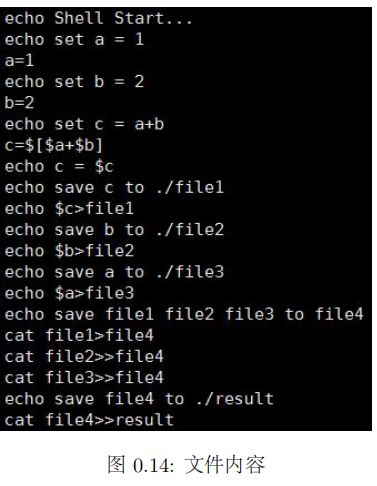Click the line 'echo set c = a+b'
Image resolution: width=377 pixels, height=486 pixels.
(84, 124)
